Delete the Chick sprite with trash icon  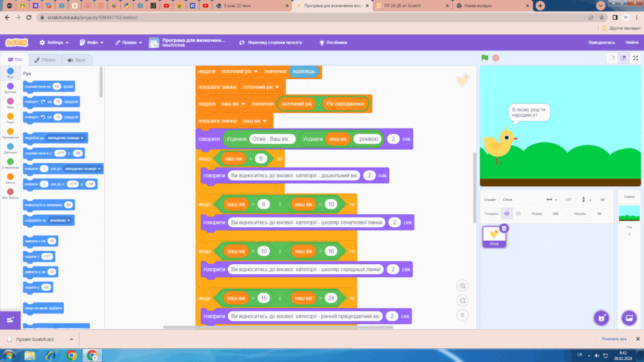click(504, 228)
